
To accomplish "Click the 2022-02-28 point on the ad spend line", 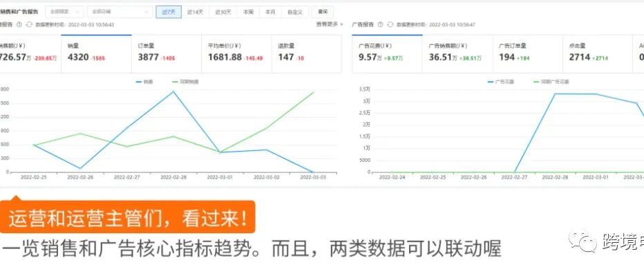I will pos(556,94).
